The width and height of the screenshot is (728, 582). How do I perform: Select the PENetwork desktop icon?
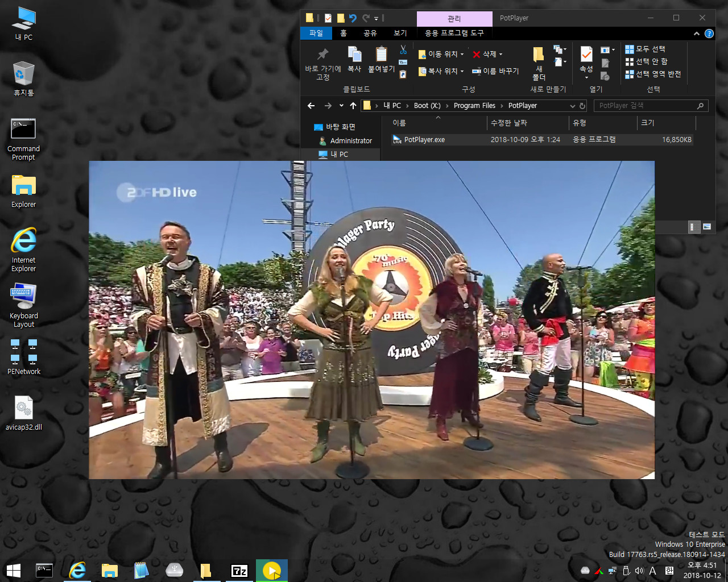[24, 357]
